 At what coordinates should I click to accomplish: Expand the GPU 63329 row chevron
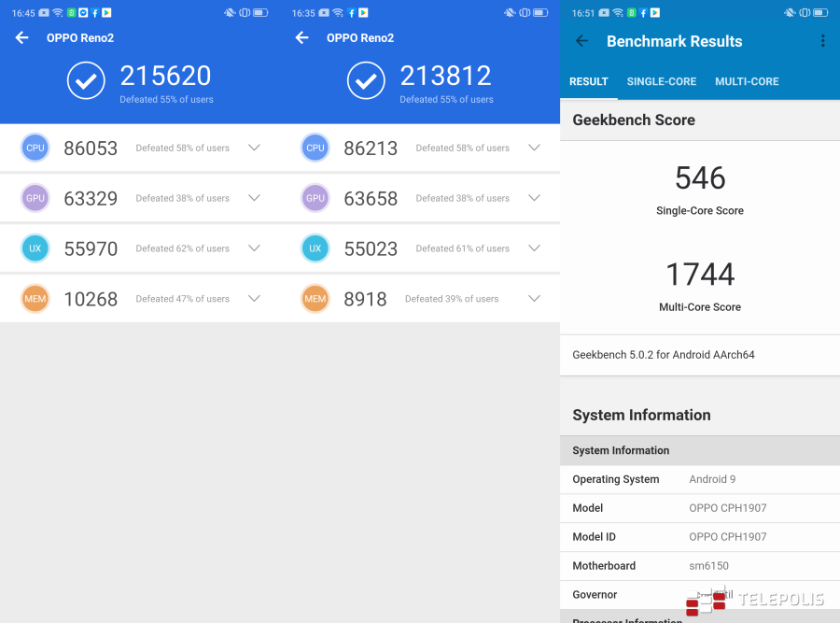[254, 198]
